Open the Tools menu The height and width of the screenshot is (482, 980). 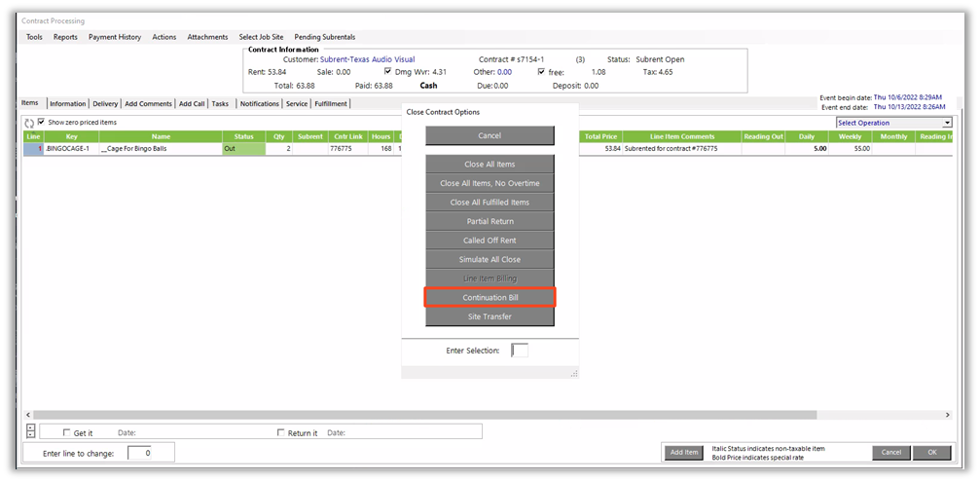pos(34,37)
